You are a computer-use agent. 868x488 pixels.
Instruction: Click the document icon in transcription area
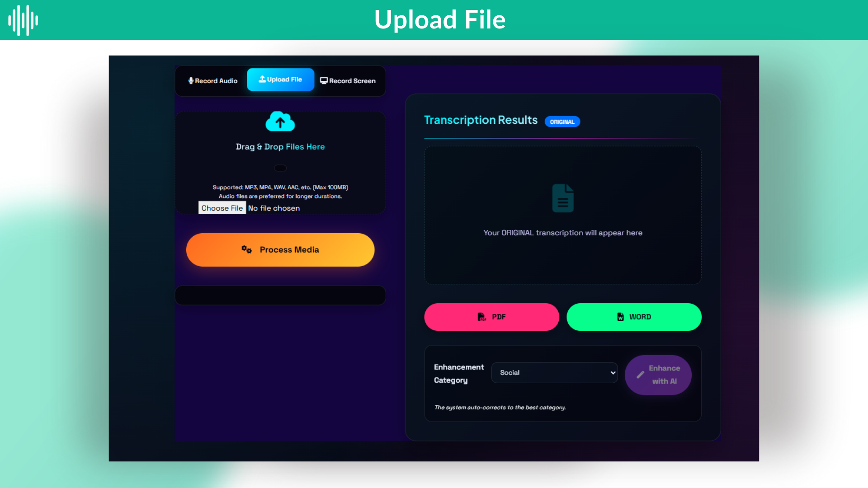[x=563, y=198]
